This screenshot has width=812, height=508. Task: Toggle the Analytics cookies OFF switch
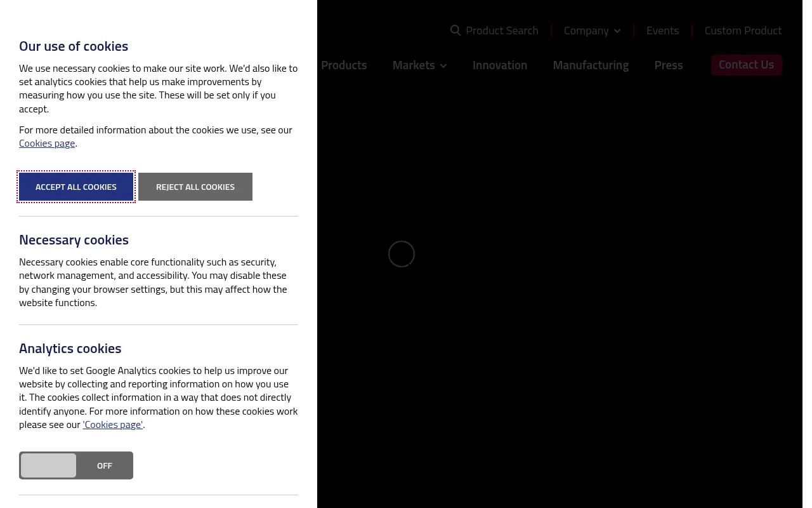coord(76,465)
